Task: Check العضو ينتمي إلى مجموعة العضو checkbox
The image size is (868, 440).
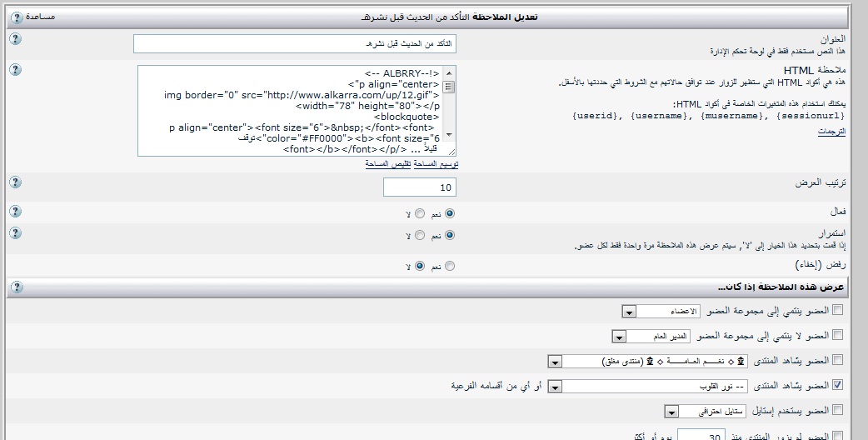Action: pyautogui.click(x=837, y=310)
